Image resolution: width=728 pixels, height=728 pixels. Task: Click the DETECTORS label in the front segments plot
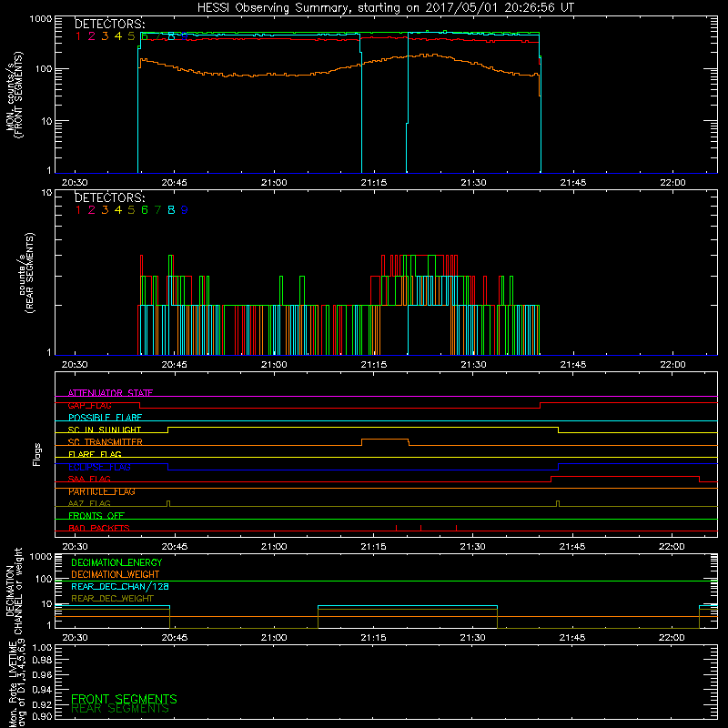coord(109,25)
